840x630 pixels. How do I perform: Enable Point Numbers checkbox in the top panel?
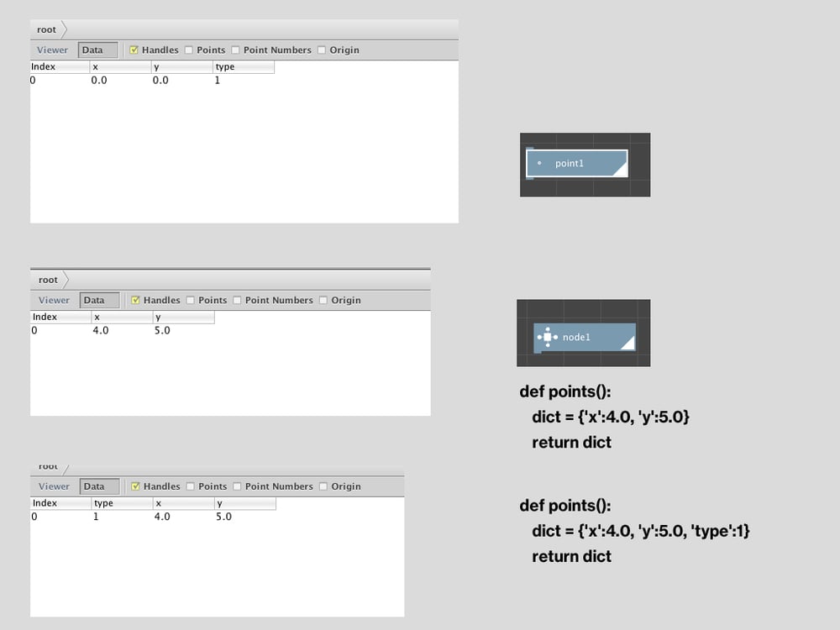click(235, 50)
